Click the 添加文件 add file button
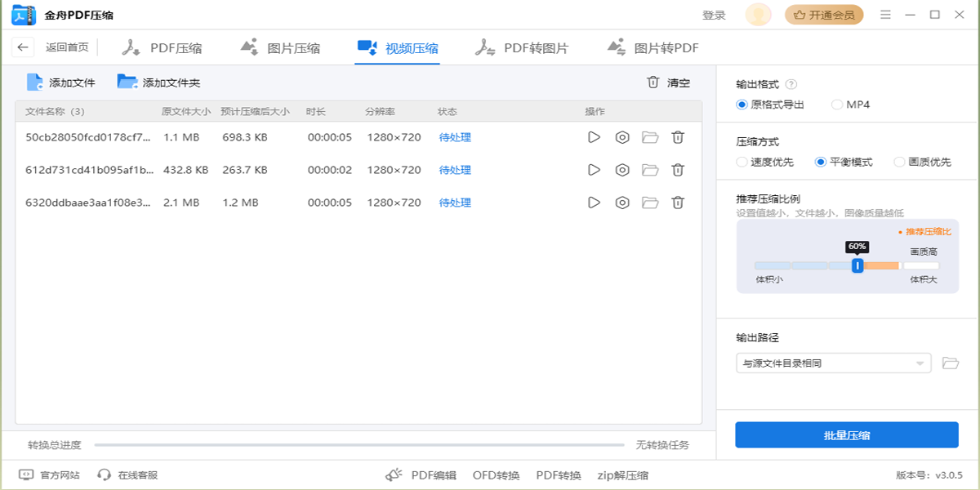 point(61,82)
